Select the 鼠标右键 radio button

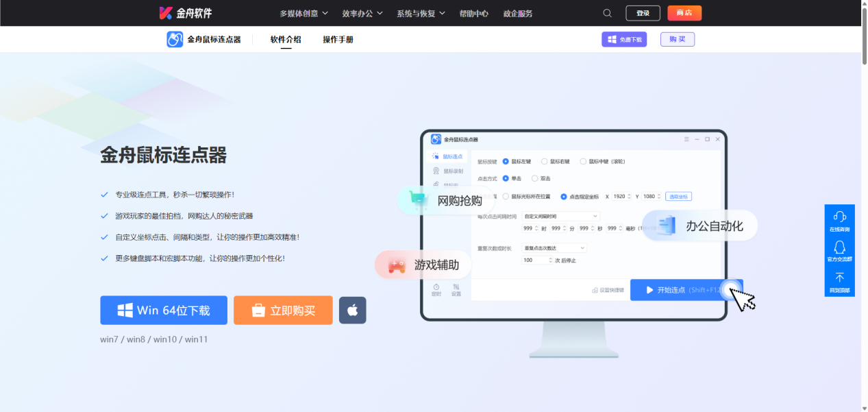pyautogui.click(x=545, y=161)
